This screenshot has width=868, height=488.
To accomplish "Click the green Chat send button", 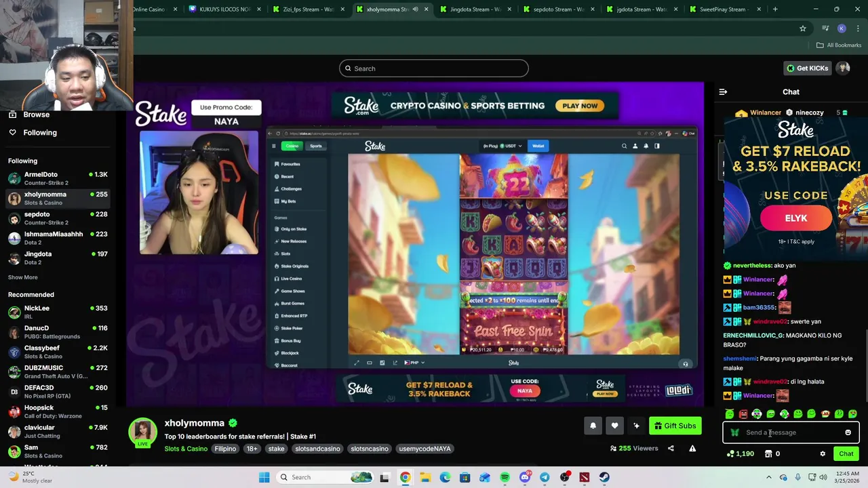I will pos(846,454).
